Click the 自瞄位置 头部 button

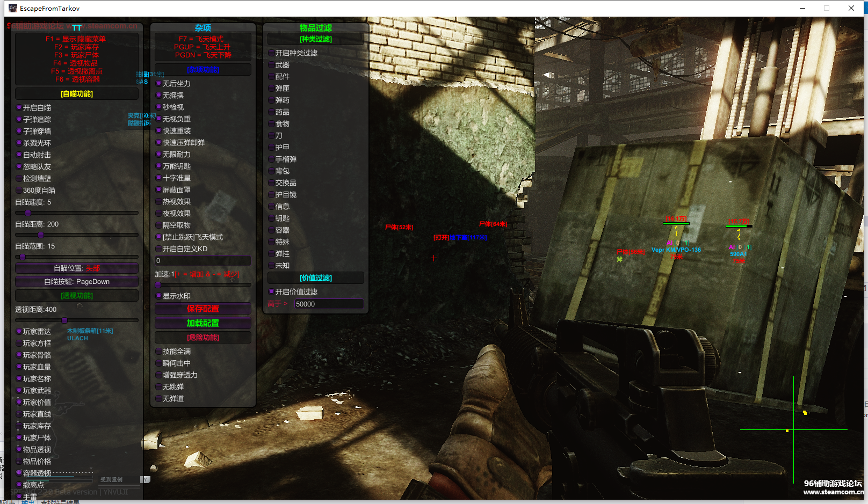(x=77, y=268)
